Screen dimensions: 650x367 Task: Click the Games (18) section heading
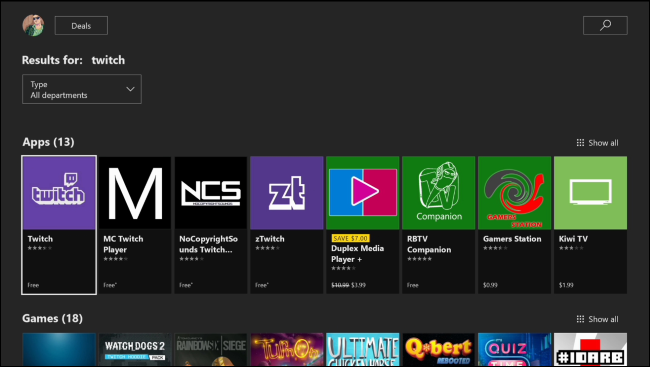(x=52, y=318)
